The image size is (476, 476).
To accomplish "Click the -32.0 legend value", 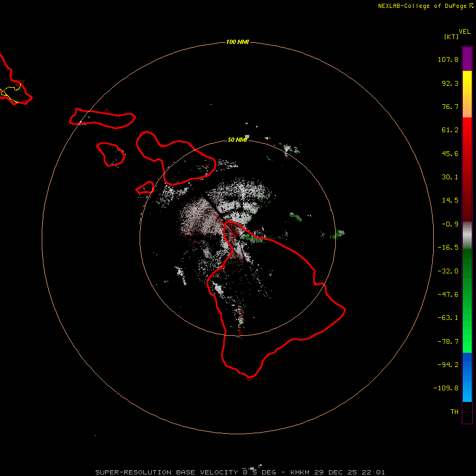I will (448, 271).
